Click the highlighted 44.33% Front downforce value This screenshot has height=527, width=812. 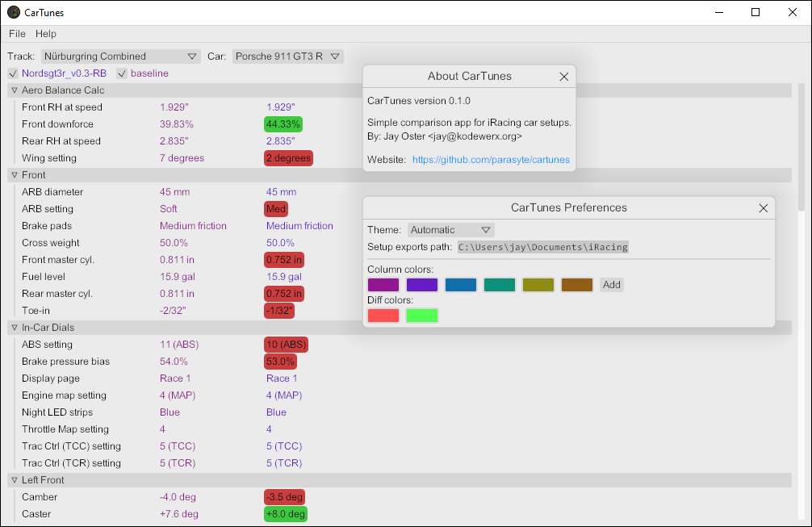[x=283, y=124]
